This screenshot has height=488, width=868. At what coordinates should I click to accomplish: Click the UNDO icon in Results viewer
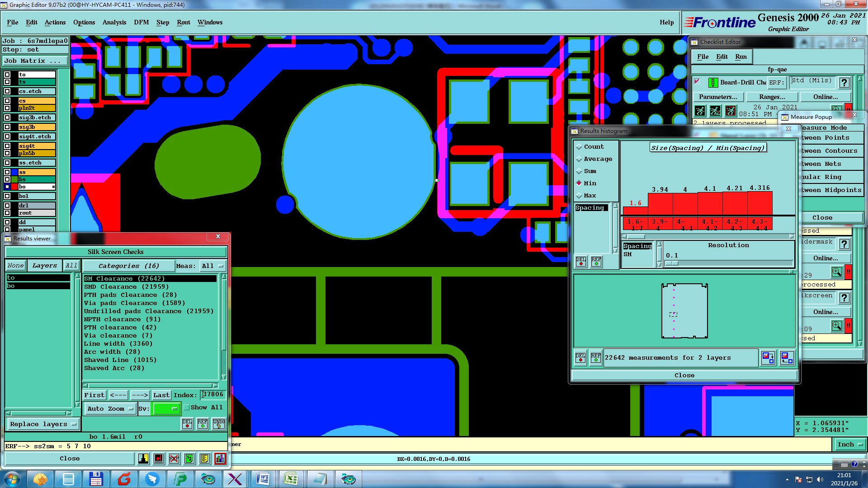219,423
